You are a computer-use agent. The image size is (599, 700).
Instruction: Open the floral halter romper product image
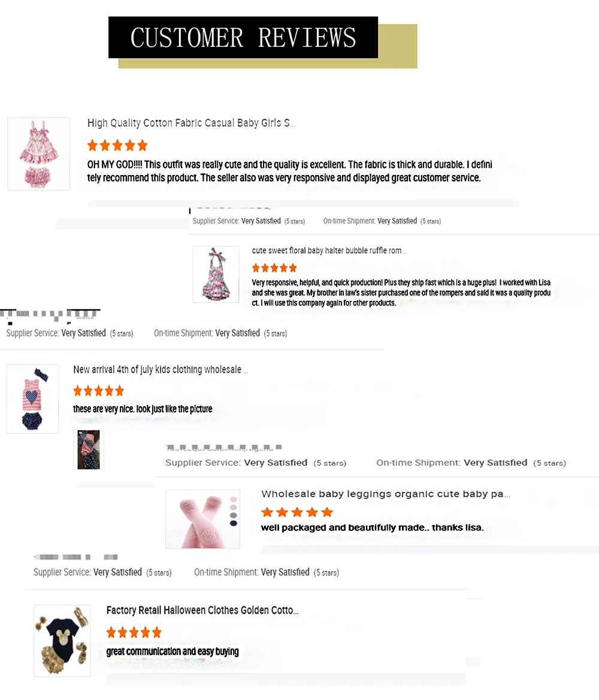[216, 274]
